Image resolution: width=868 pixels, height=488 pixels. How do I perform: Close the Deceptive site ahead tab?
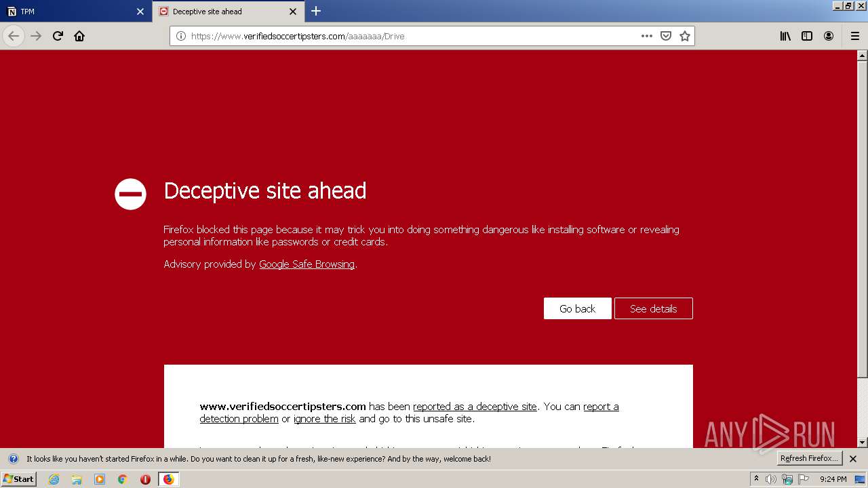point(293,12)
